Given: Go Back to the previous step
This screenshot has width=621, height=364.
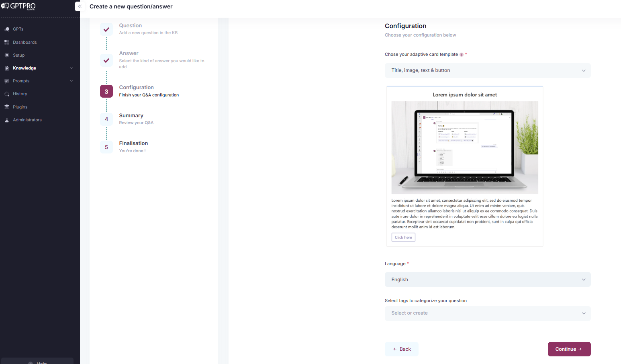Looking at the screenshot, I should coord(401,349).
